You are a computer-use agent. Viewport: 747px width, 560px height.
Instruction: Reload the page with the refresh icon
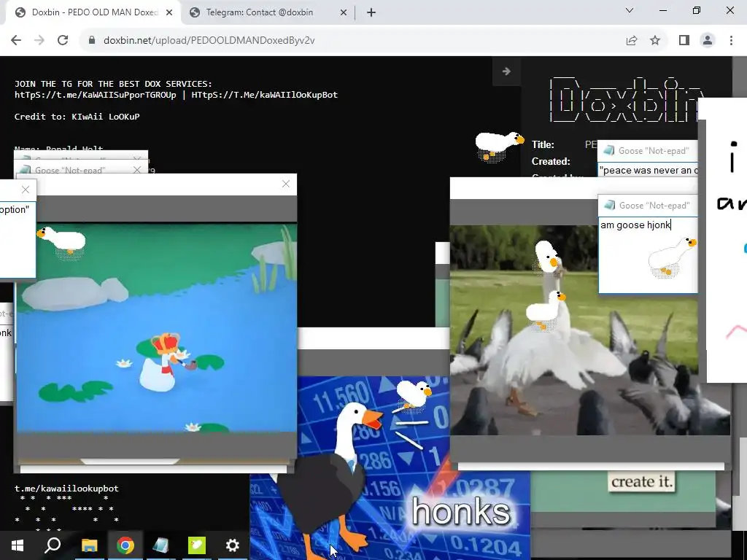click(63, 41)
